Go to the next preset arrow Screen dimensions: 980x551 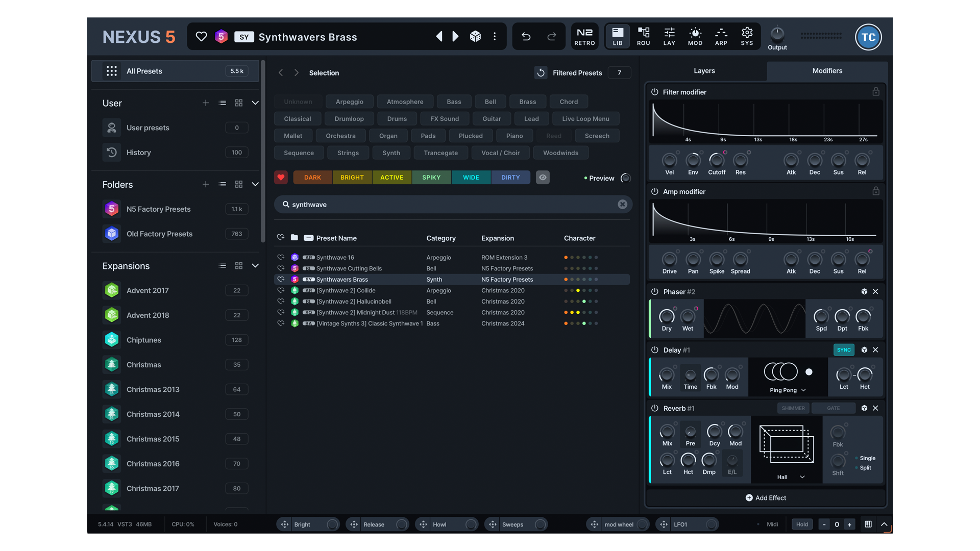pyautogui.click(x=455, y=36)
